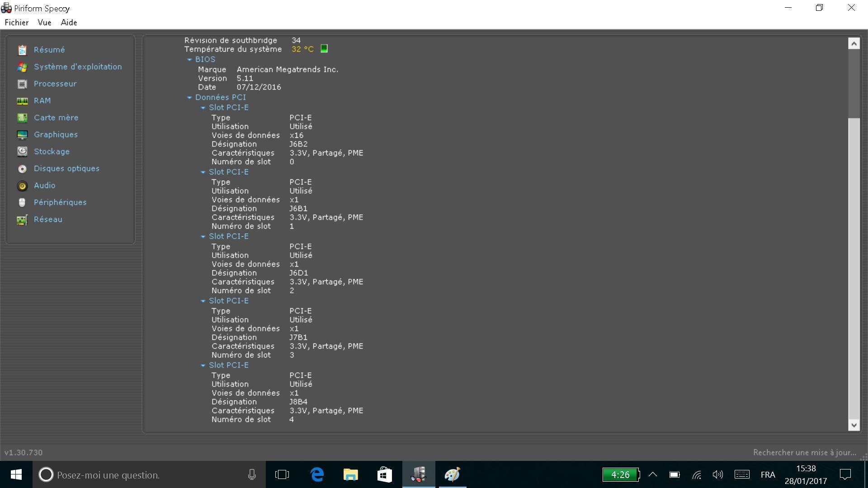Collapse the Slot PCI-E with designation J6B2
This screenshot has height=488, width=868.
click(203, 108)
